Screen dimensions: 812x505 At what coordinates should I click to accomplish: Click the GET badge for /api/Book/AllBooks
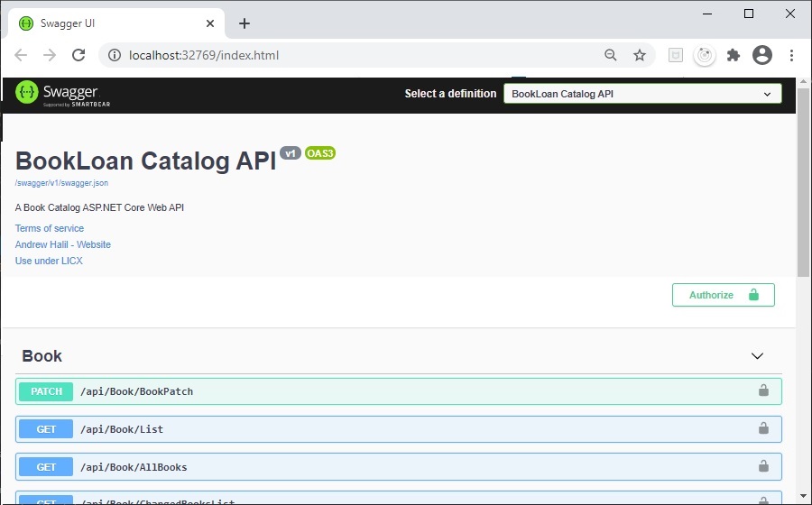[x=46, y=467]
